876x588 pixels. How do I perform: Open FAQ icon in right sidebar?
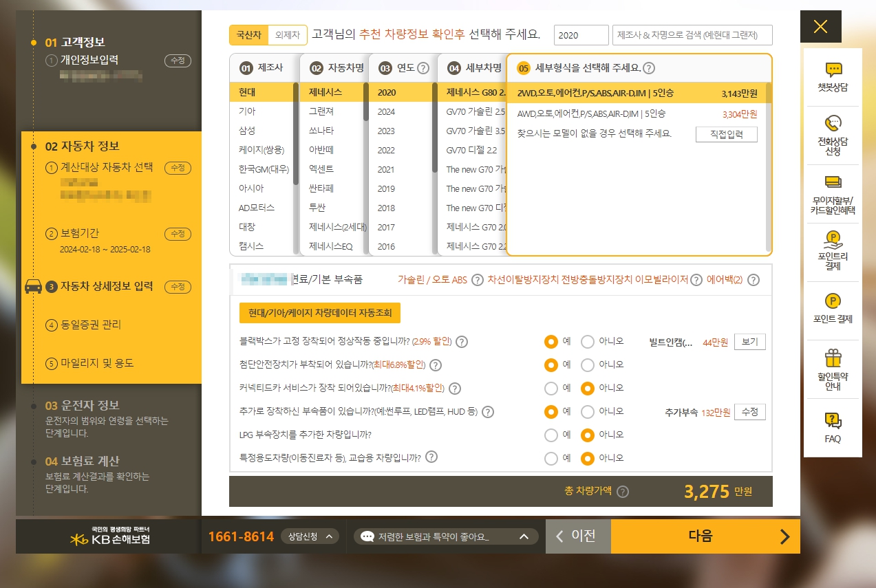point(833,420)
